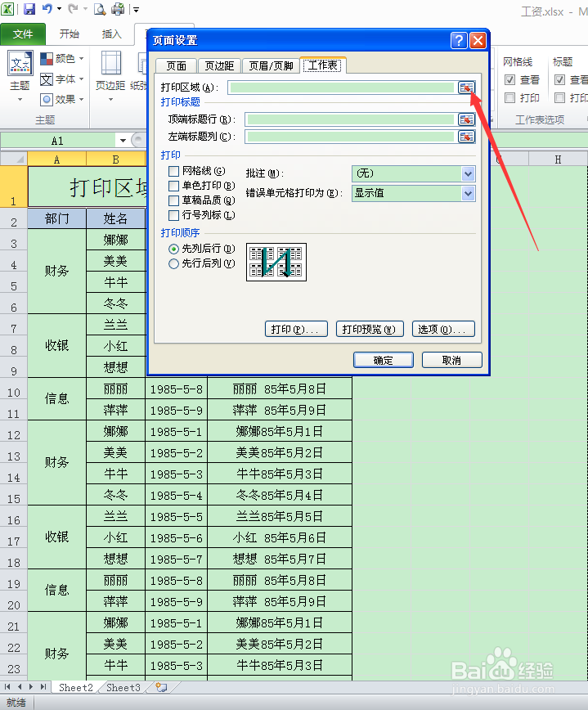Click the 1985-5-9 cell in row 11
This screenshot has height=710, width=588.
[176, 410]
